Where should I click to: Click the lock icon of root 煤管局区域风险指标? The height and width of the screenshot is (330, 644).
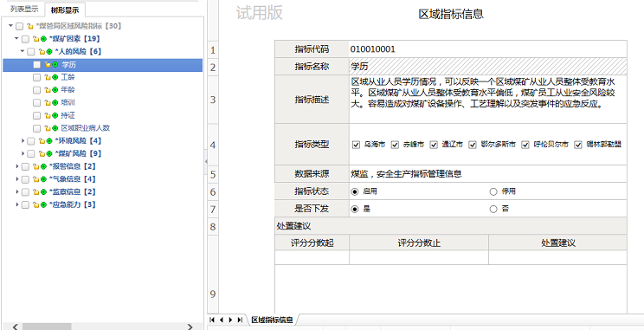tap(30, 26)
